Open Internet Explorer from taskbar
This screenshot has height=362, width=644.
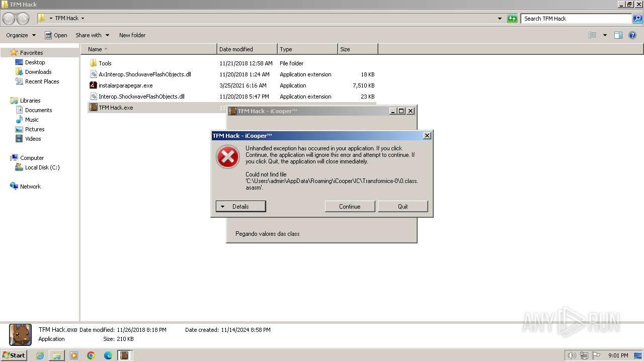40,355
